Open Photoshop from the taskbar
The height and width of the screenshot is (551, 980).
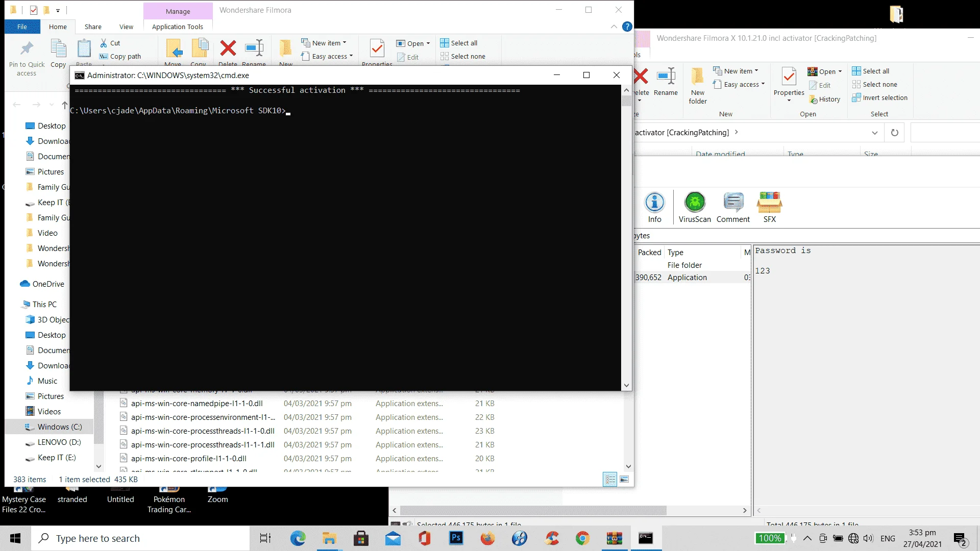(456, 538)
